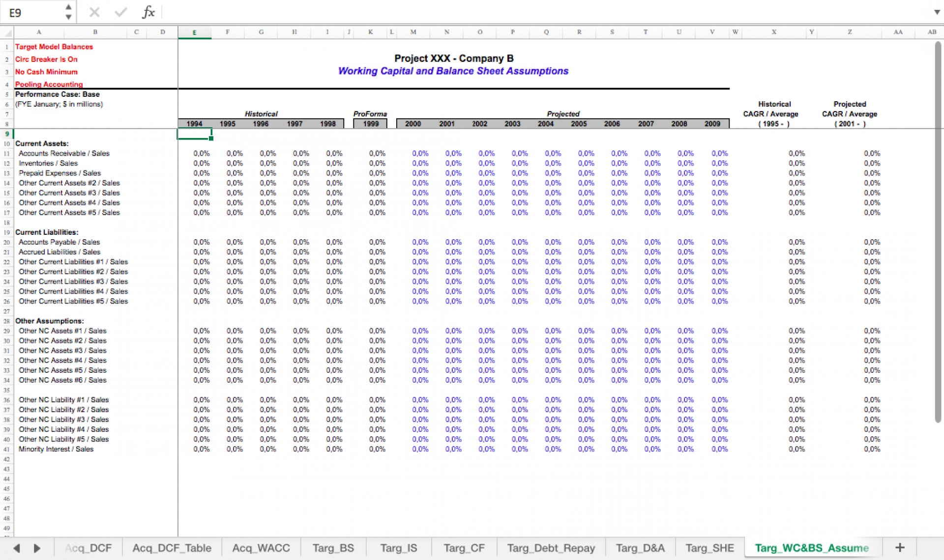This screenshot has width=944, height=560.
Task: Click the 'Projected CAGR / Average' header
Action: [x=850, y=109]
